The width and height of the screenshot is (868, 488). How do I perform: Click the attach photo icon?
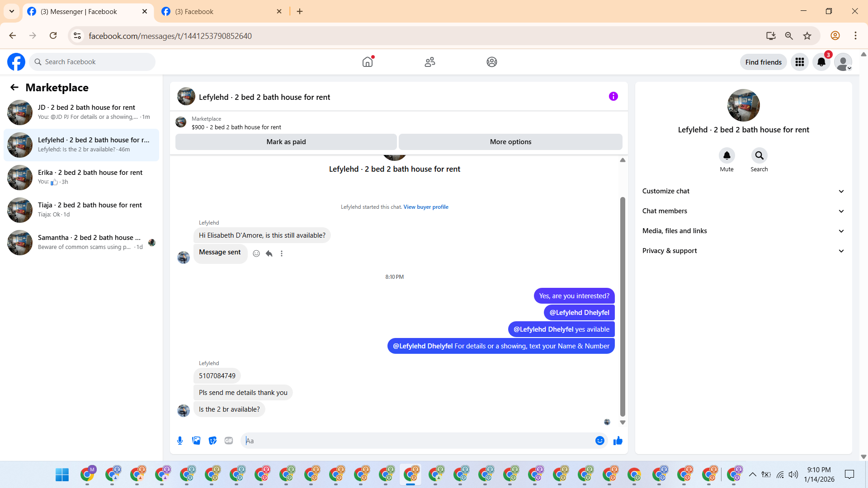(x=196, y=441)
